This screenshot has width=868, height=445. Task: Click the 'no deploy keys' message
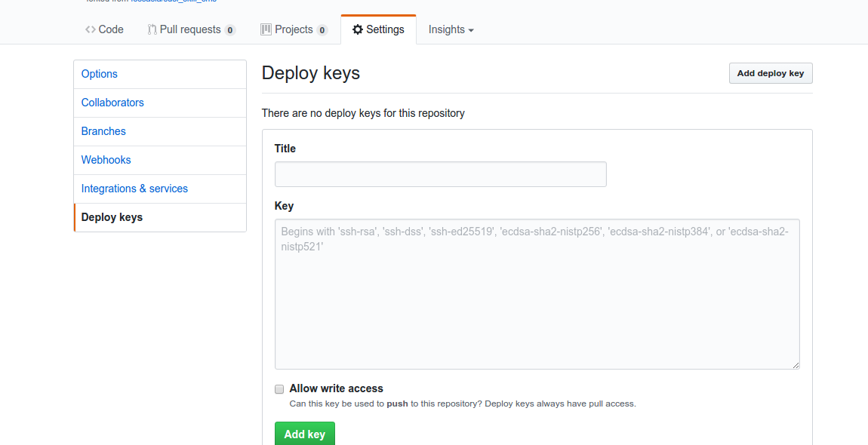363,113
